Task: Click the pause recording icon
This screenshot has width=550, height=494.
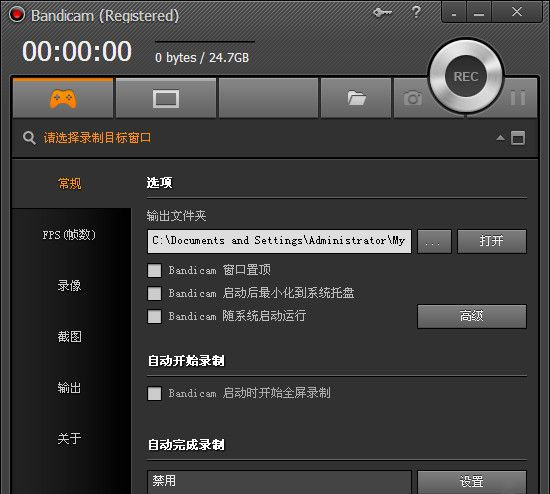Action: tap(518, 98)
